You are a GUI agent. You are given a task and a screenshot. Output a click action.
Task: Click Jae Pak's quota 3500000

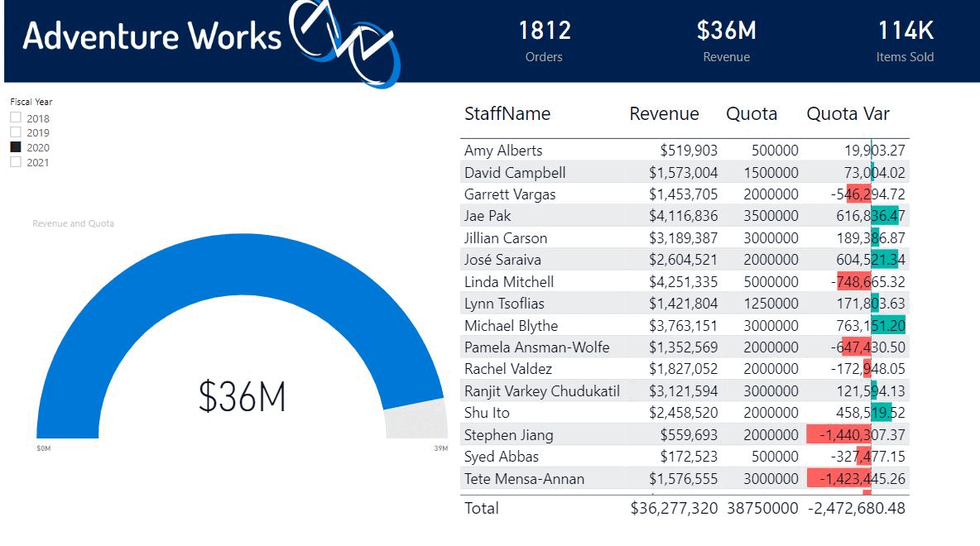771,216
